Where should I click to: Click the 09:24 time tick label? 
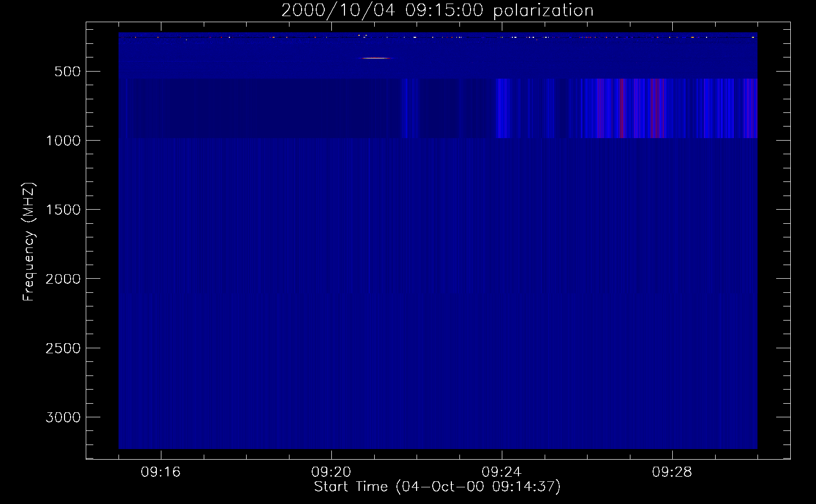502,472
